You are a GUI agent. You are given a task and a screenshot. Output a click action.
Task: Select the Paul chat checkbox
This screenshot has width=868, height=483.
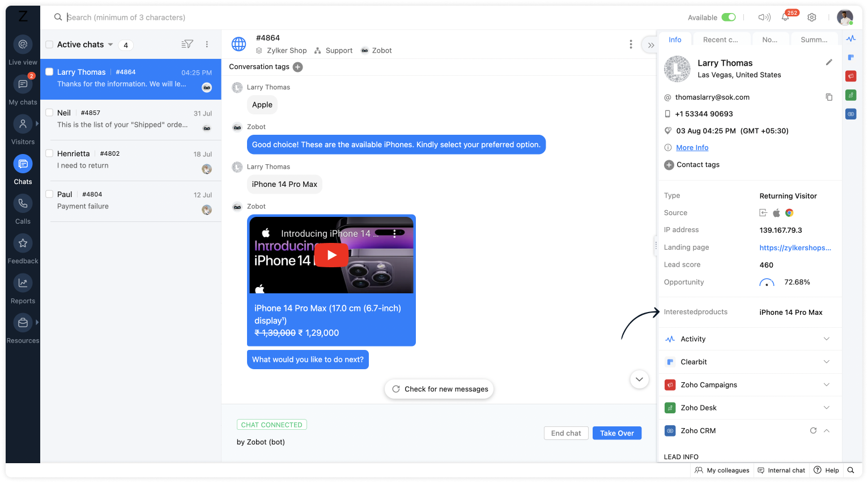click(49, 194)
